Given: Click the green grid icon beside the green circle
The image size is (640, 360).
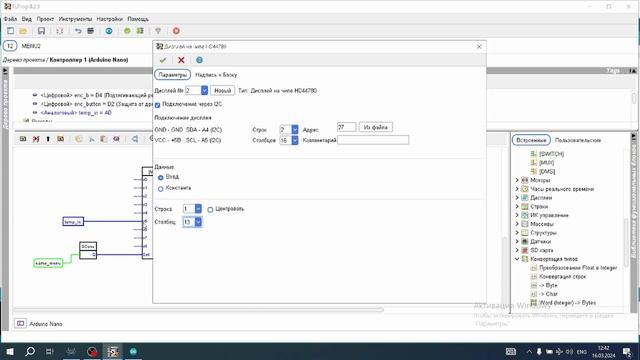Looking at the screenshot, I should tap(140, 31).
